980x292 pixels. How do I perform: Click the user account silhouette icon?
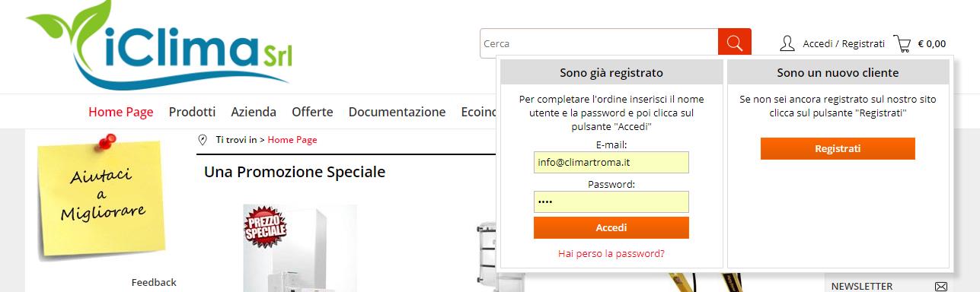(x=787, y=43)
